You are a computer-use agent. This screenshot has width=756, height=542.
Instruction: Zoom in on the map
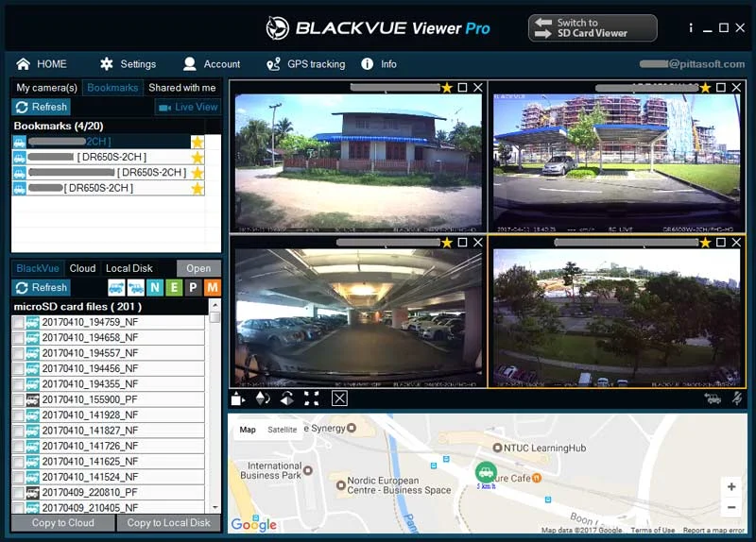click(x=730, y=486)
